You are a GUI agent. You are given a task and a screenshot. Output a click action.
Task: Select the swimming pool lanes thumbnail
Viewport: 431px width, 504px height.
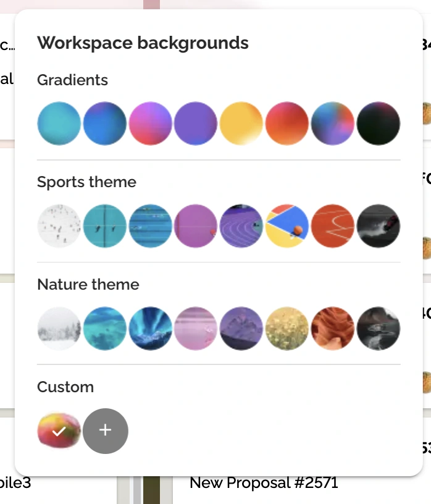[x=150, y=226]
